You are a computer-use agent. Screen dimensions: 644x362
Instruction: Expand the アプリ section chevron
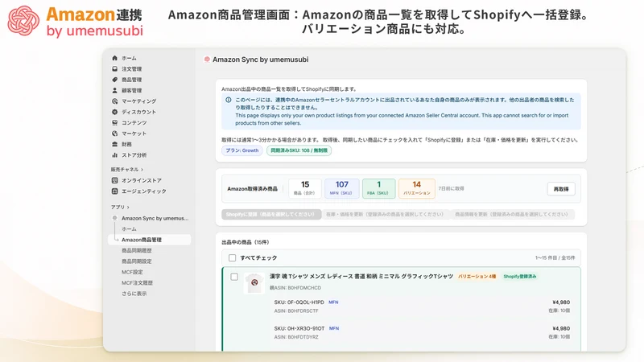(x=128, y=208)
